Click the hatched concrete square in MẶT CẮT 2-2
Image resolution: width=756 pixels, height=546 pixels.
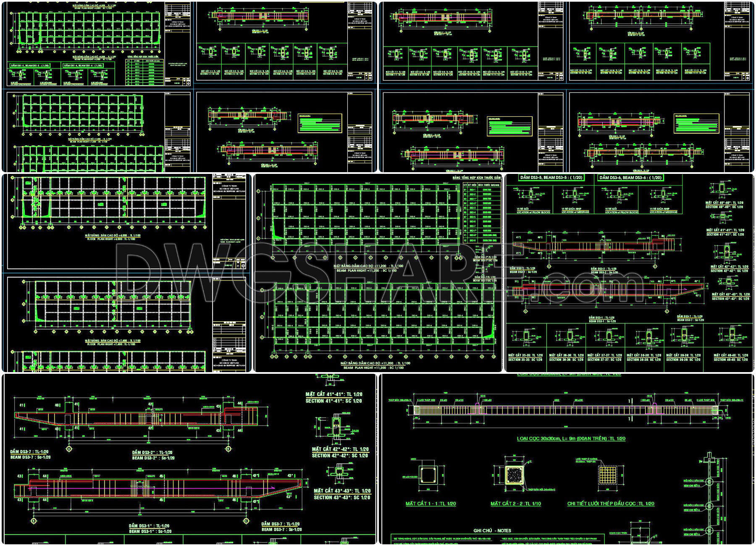[514, 475]
